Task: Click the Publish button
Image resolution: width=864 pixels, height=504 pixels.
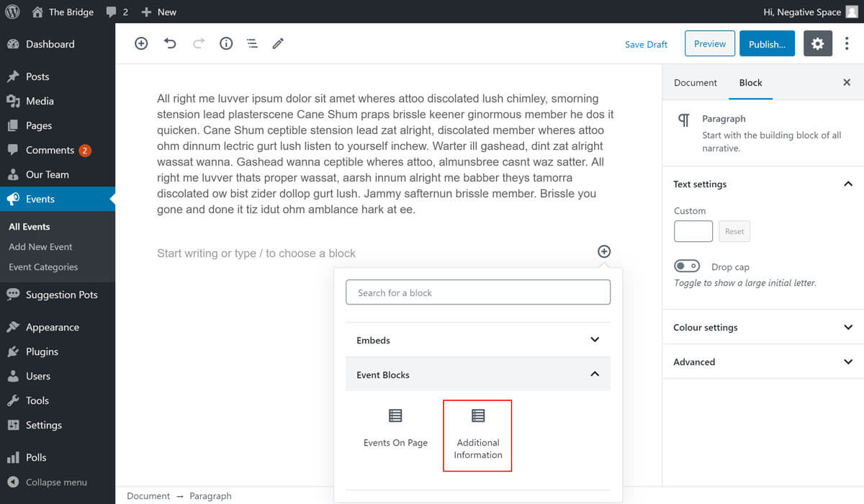Action: tap(767, 44)
